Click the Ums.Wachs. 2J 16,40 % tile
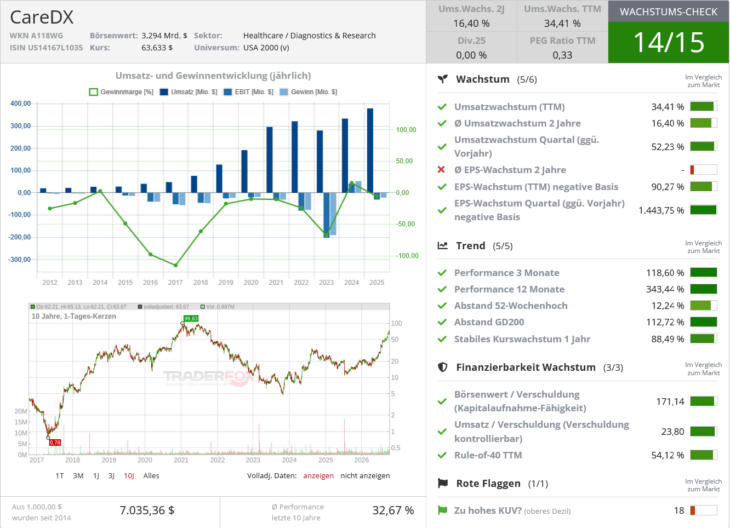The height and width of the screenshot is (528, 730). (x=471, y=16)
